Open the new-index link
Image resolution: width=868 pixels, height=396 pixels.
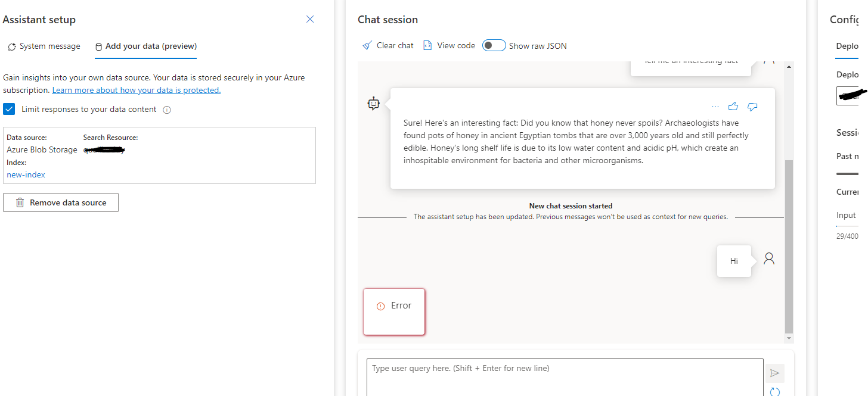click(x=26, y=174)
